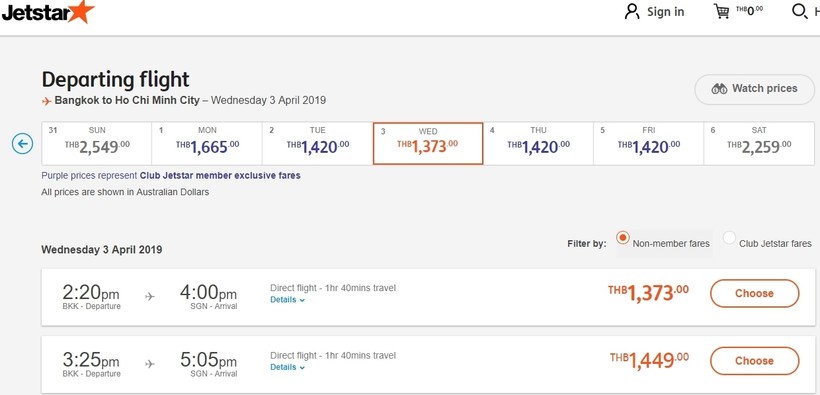The height and width of the screenshot is (395, 820).
Task: Click the Sign in person icon
Action: coord(632,12)
